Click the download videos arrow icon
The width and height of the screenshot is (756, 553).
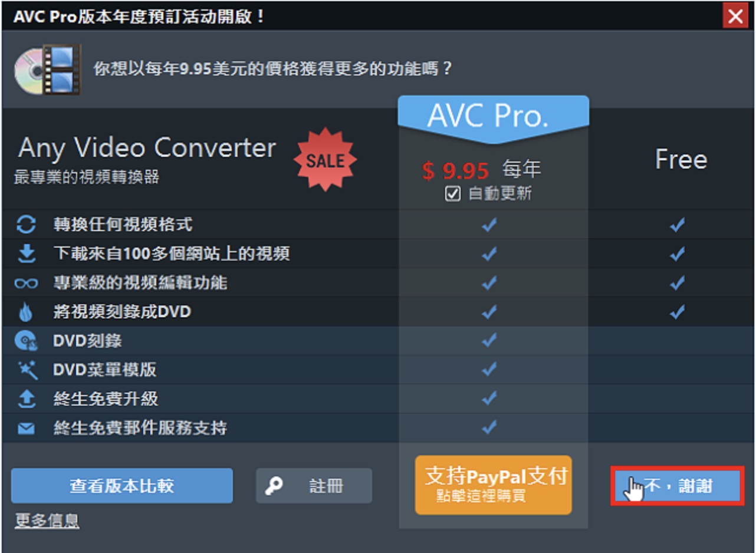tap(26, 254)
